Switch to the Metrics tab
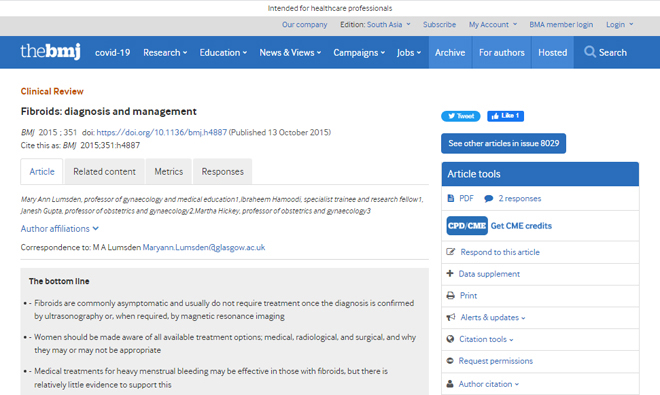The height and width of the screenshot is (395, 660). pyautogui.click(x=168, y=171)
